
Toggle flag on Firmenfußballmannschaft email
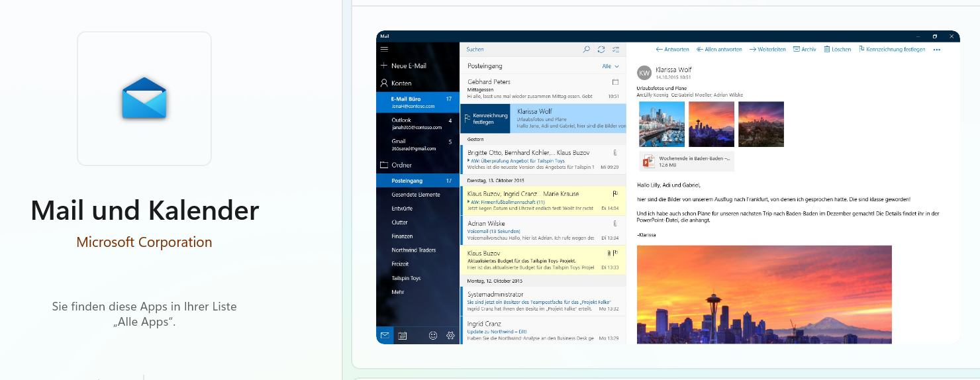point(615,193)
